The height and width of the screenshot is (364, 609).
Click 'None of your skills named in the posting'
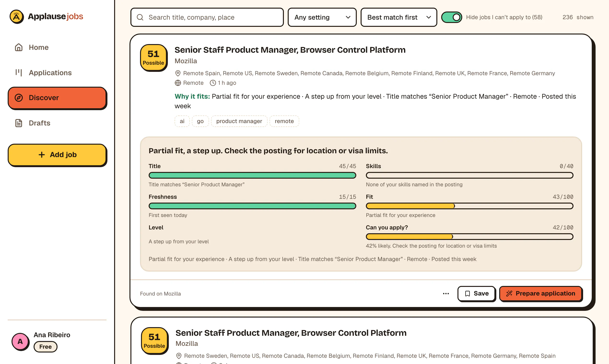click(414, 185)
